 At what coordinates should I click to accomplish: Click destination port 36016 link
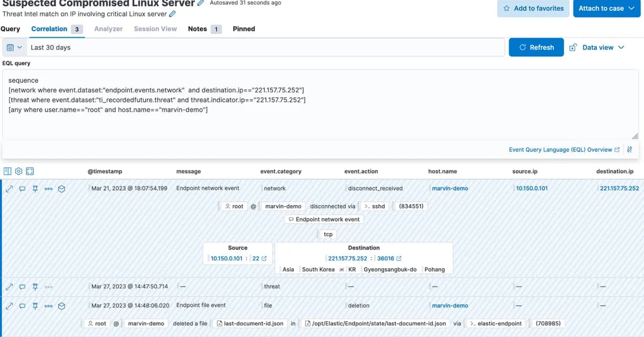coord(386,259)
